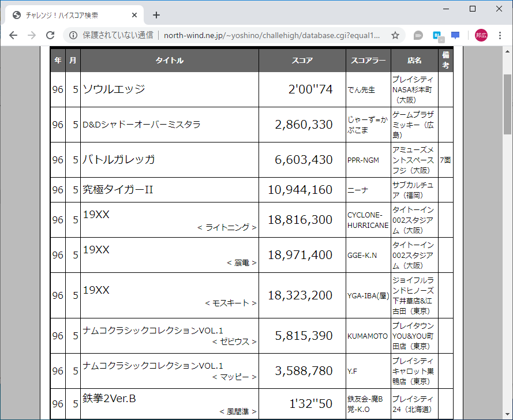Viewport: 513px width, 420px height.
Task: Select store ジョイフルランドヒノーズ下井草店&江古田（東京）
Action: point(413,296)
